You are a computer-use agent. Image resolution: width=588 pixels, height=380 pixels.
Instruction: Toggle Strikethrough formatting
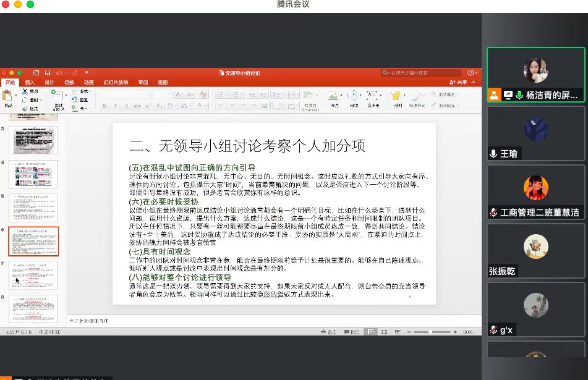coord(138,106)
